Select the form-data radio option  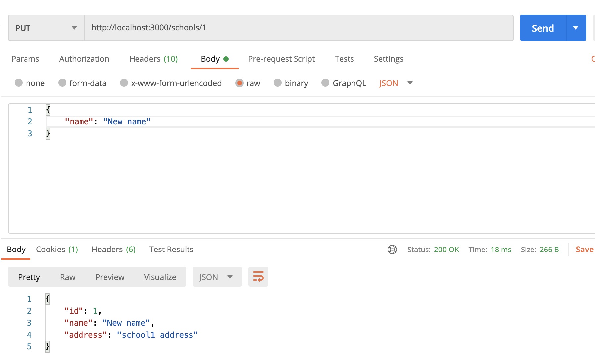click(x=62, y=83)
